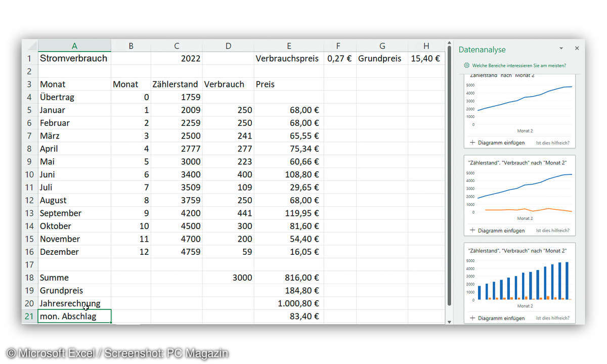
Task: Select the 'Übertrag' cell
Action: coord(74,97)
